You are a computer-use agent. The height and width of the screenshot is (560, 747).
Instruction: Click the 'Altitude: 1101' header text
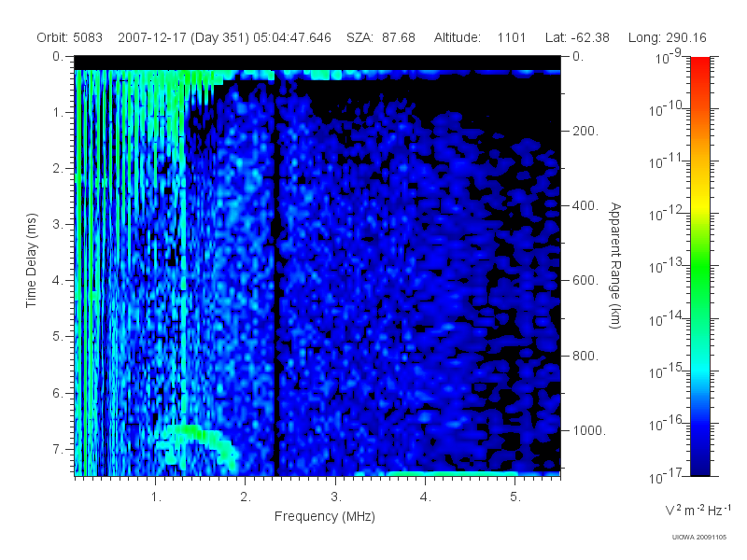pyautogui.click(x=479, y=37)
